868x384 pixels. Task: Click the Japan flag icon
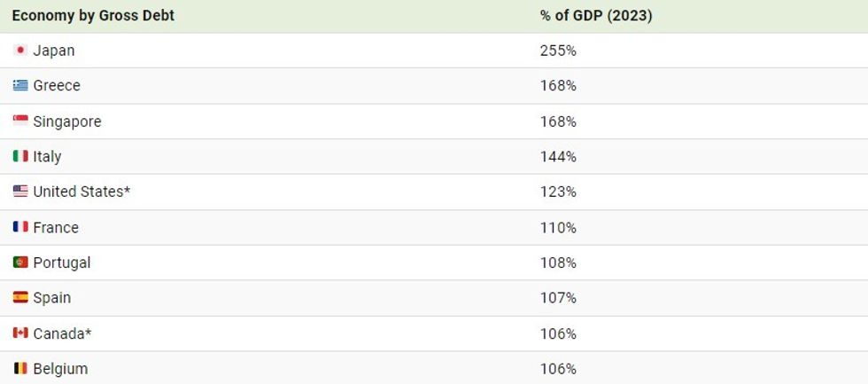(x=20, y=51)
